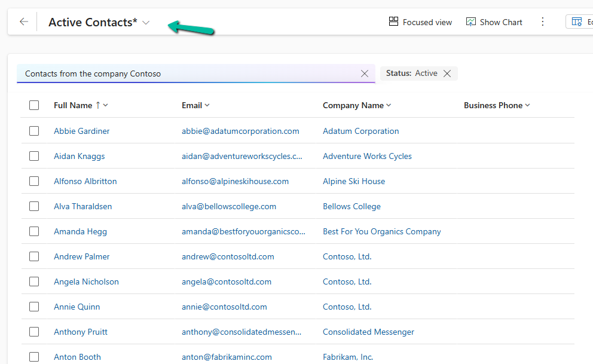Expand the Active Contacts view selector
The height and width of the screenshot is (364, 593).
tap(146, 23)
